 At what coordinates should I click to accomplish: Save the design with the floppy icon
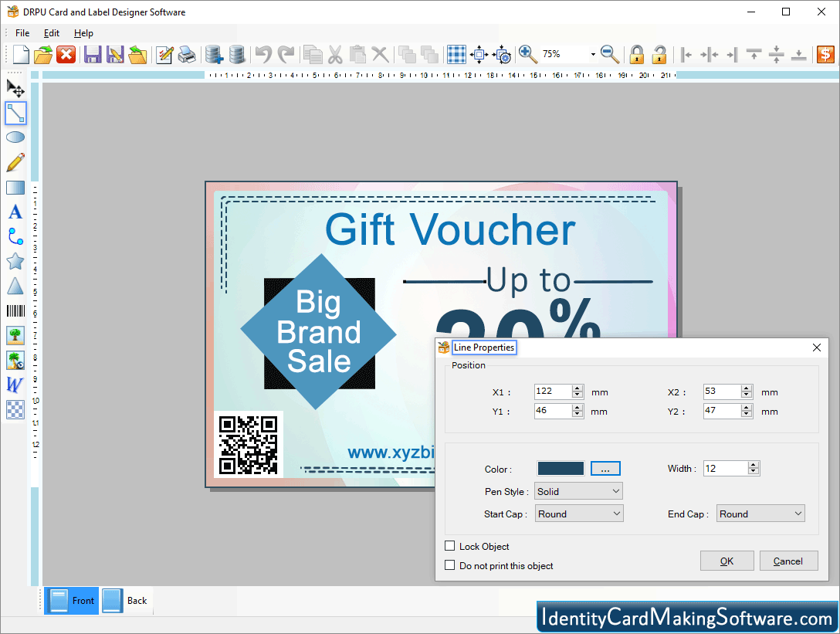pyautogui.click(x=93, y=54)
